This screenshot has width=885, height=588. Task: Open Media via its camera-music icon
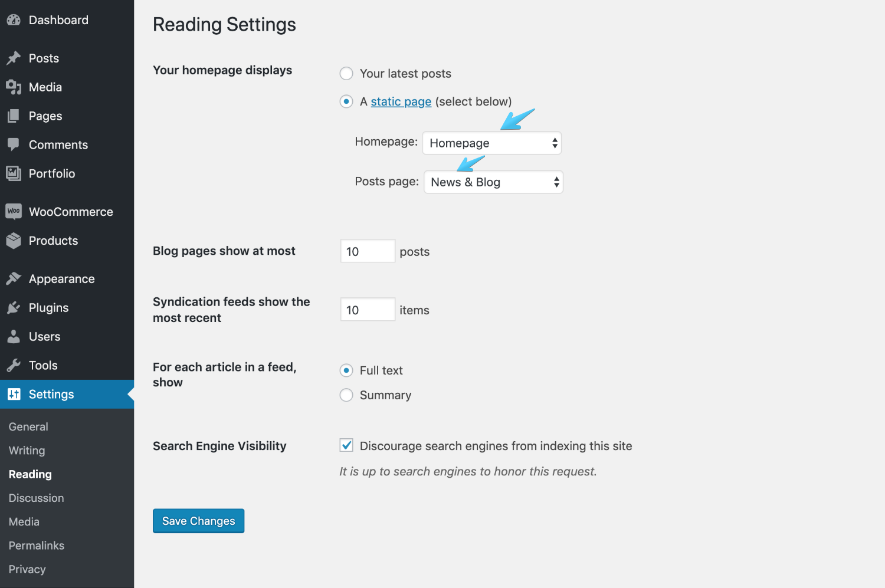[x=14, y=87]
